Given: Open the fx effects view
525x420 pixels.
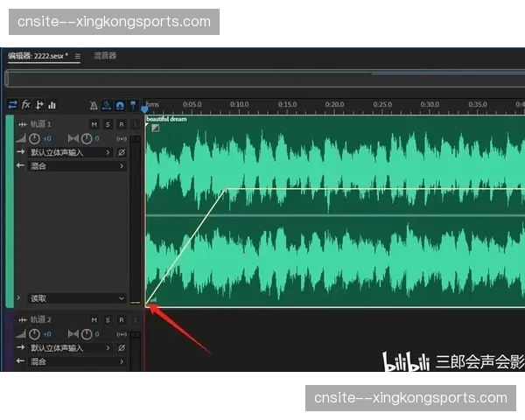Looking at the screenshot, I should pos(25,104).
